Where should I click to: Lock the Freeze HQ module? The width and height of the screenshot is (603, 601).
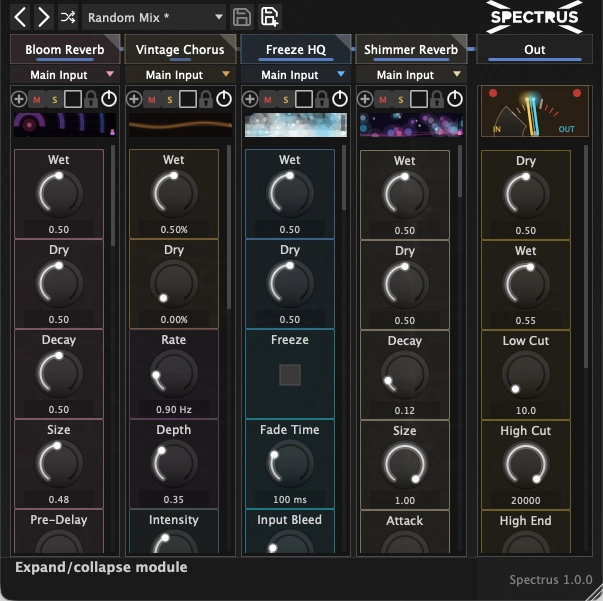pos(322,99)
